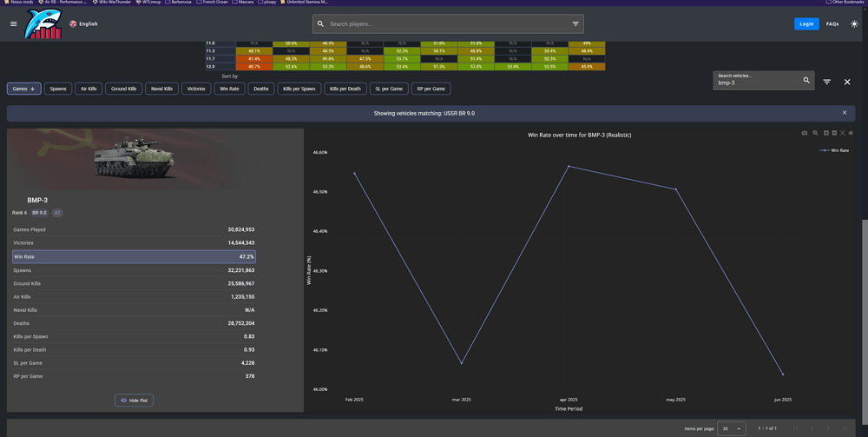
Task: Click the Search players input field
Action: (x=447, y=23)
